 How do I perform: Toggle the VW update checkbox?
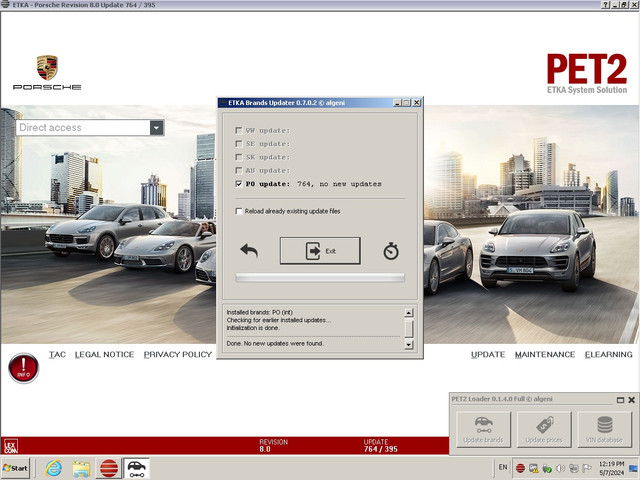239,130
